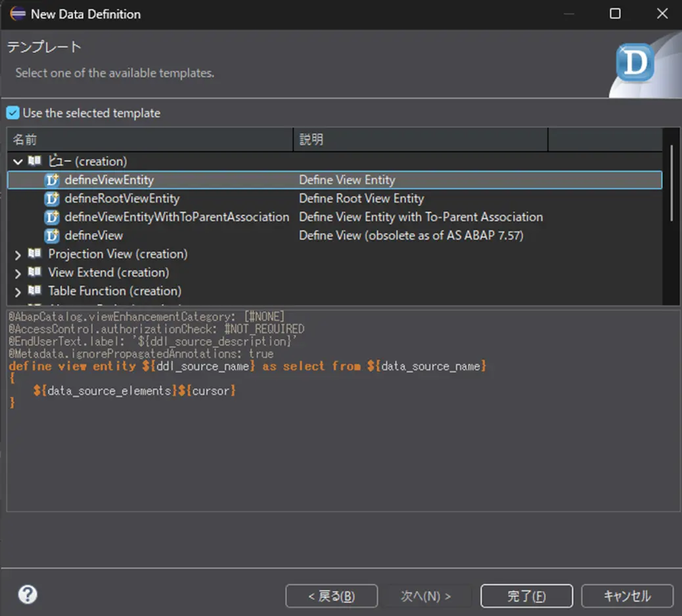Click the 'Define Root View Entity' description
This screenshot has width=682, height=616.
361,199
